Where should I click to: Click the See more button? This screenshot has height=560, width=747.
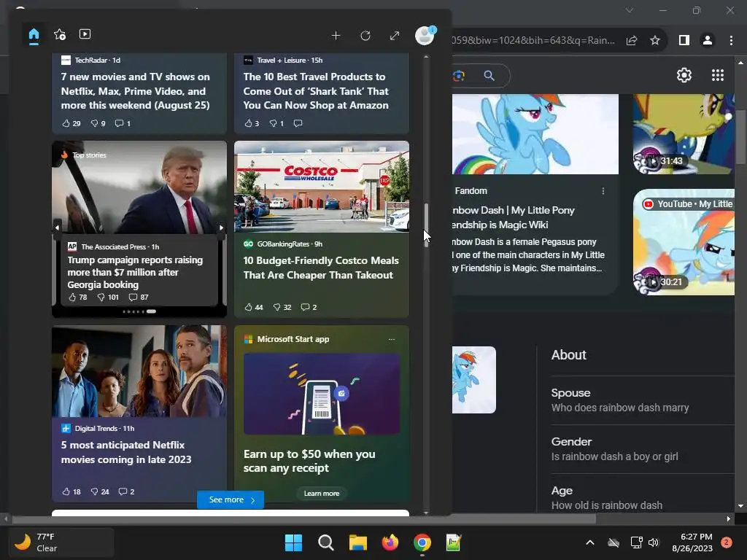pyautogui.click(x=231, y=499)
